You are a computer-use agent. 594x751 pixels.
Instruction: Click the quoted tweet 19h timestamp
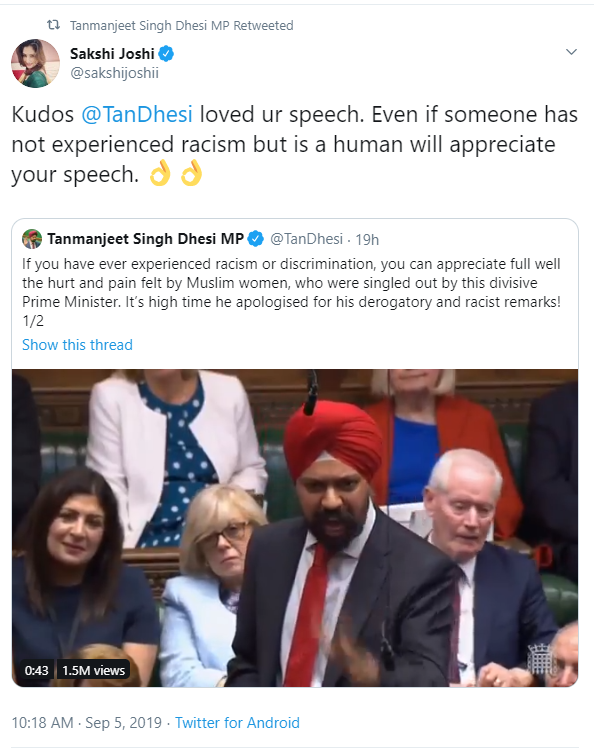tap(367, 239)
